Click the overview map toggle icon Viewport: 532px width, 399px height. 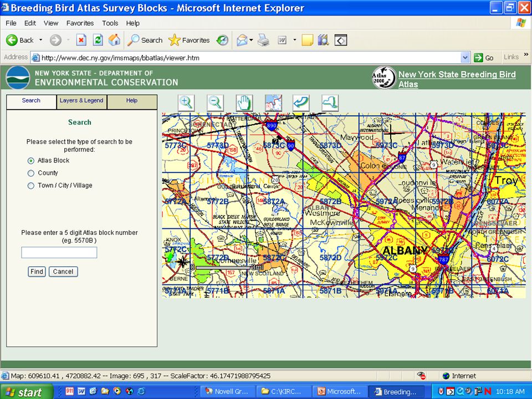pyautogui.click(x=273, y=103)
